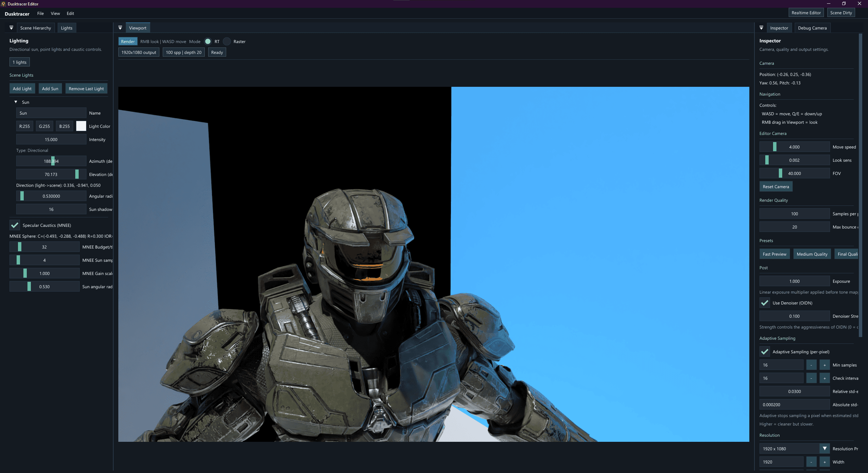Switch to the Debug Camera tab

812,28
